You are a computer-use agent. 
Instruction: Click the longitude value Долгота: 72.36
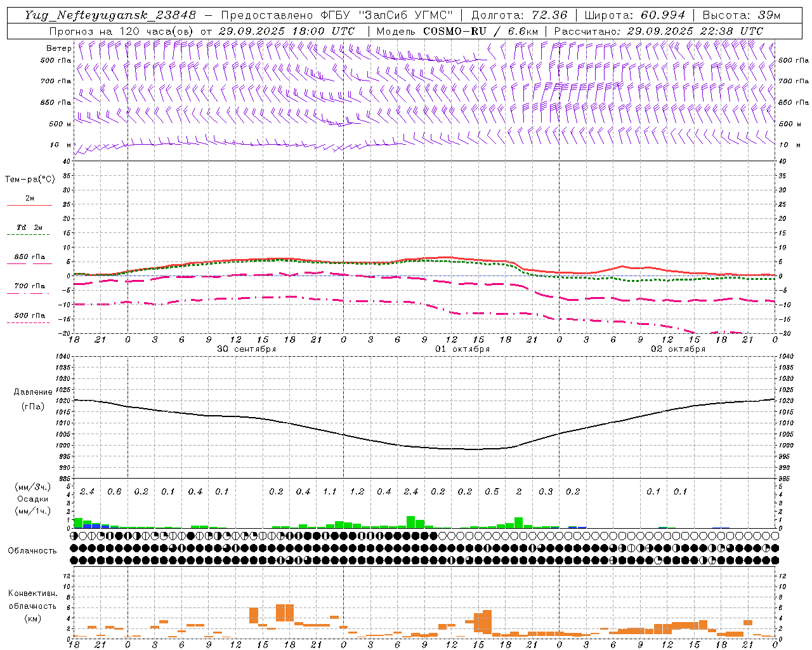520,15
